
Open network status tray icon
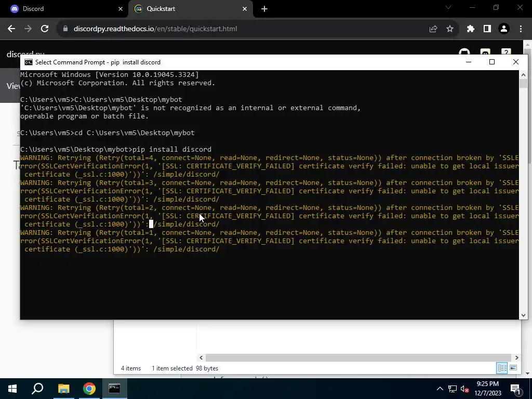point(453,389)
